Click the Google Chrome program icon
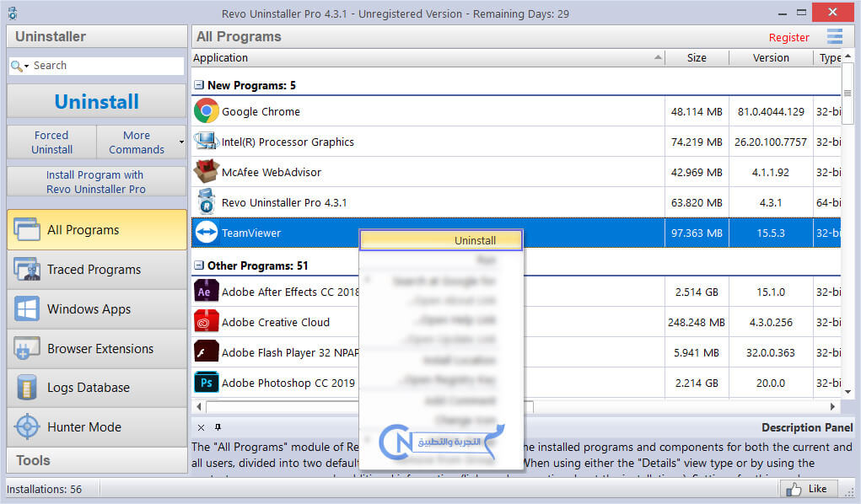 [x=207, y=111]
